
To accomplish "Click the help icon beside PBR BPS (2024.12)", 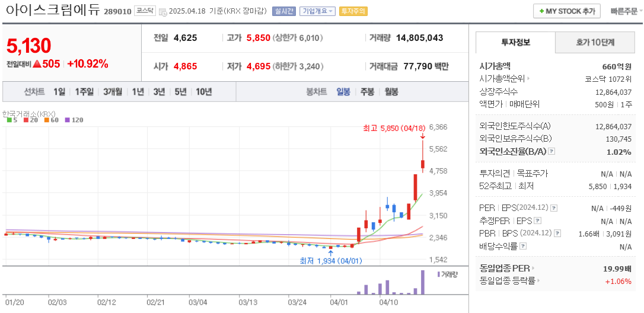I will (557, 234).
